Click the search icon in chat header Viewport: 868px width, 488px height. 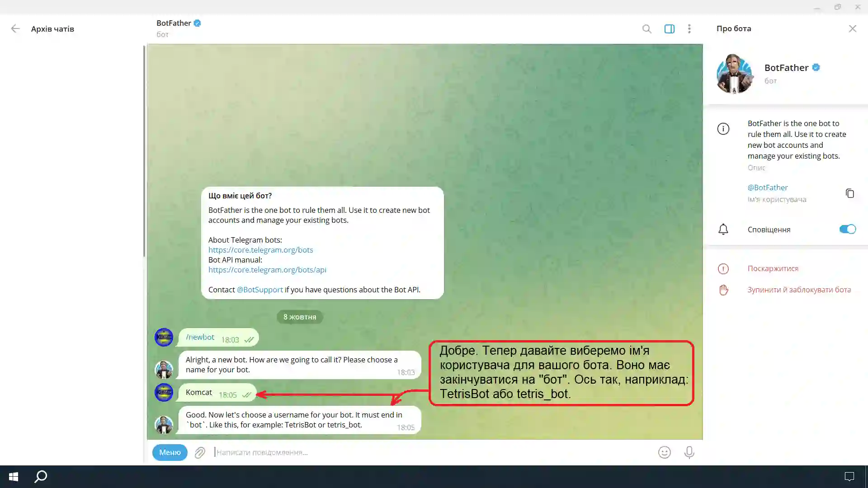pos(646,29)
